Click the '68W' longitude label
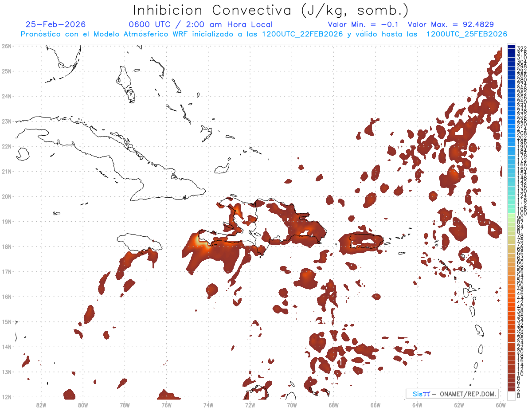The width and height of the screenshot is (532, 411). coord(333,405)
